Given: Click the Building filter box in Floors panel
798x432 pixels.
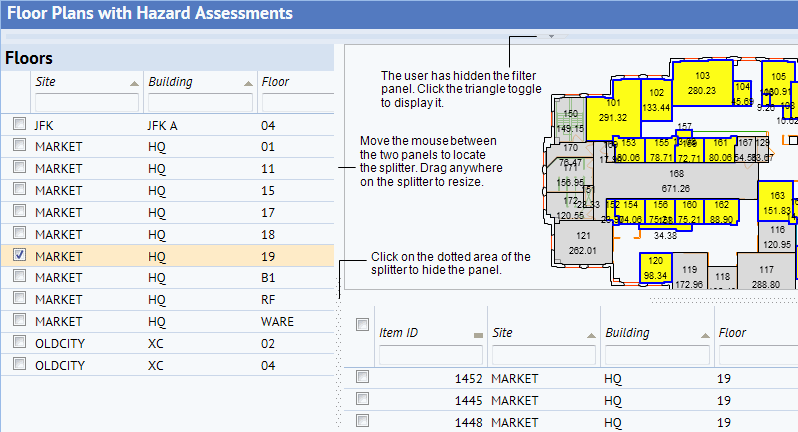Looking at the screenshot, I should tap(200, 102).
